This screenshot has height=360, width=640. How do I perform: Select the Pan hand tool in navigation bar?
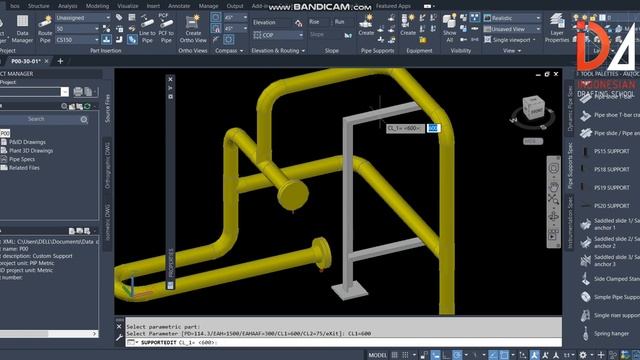point(553,187)
